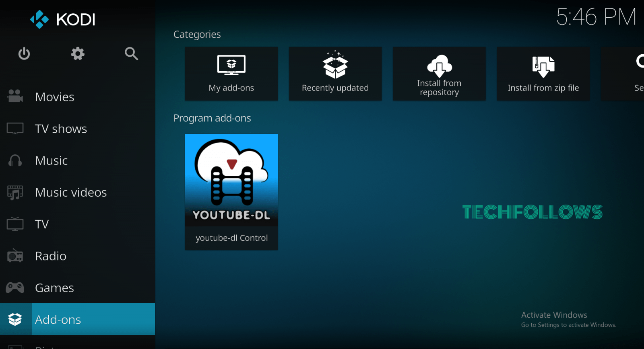Screen dimensions: 644x349
Task: Open the Movies menu item
Action: [77, 97]
